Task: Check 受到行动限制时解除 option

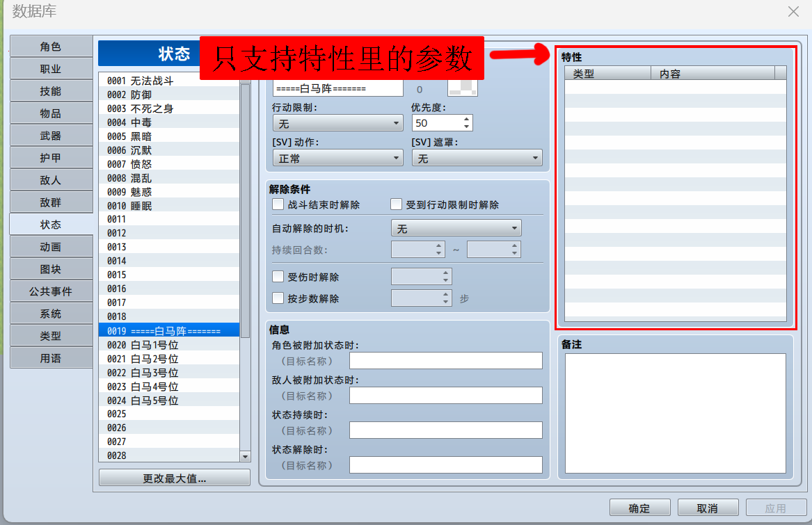Action: pyautogui.click(x=396, y=204)
